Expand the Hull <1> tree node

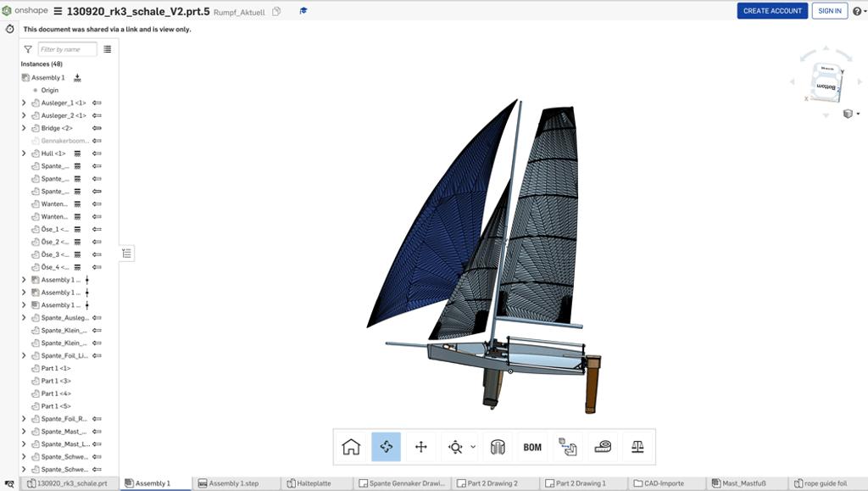pyautogui.click(x=24, y=153)
